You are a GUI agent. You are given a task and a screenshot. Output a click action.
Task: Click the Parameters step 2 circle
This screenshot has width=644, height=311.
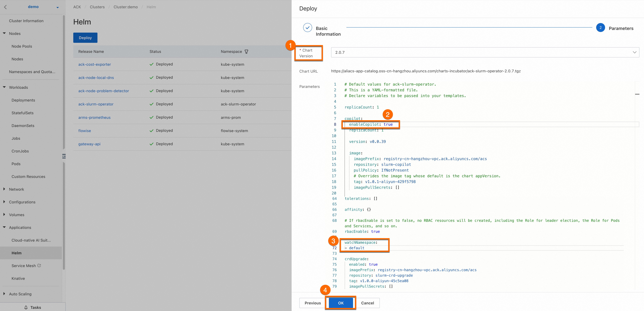[600, 28]
